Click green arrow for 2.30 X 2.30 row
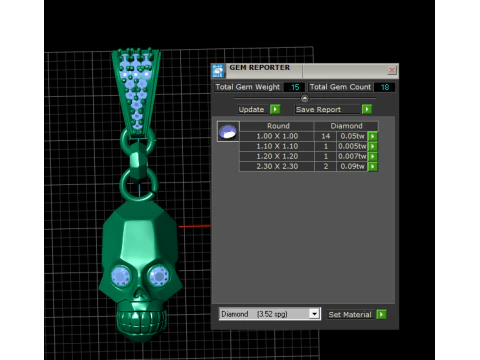 click(373, 166)
